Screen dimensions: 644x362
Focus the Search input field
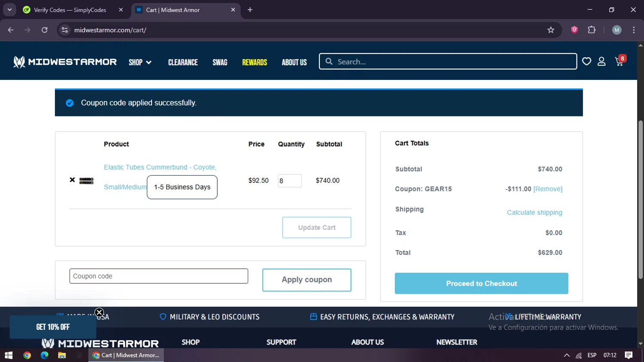click(x=448, y=61)
